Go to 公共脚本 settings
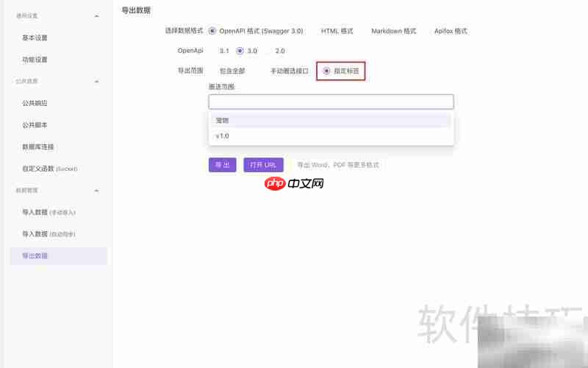Viewport: 588px width, 368px height. [35, 125]
